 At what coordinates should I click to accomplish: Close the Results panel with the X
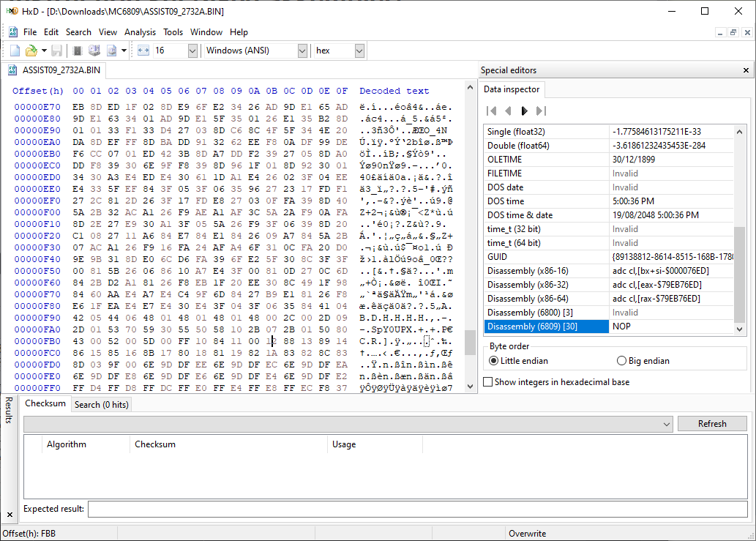[x=10, y=515]
